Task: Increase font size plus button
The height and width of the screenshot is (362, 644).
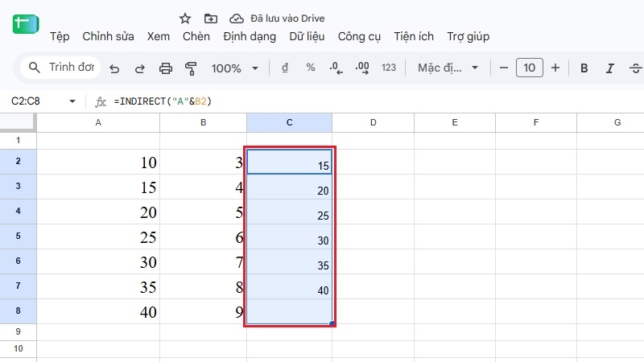Action: pyautogui.click(x=555, y=68)
